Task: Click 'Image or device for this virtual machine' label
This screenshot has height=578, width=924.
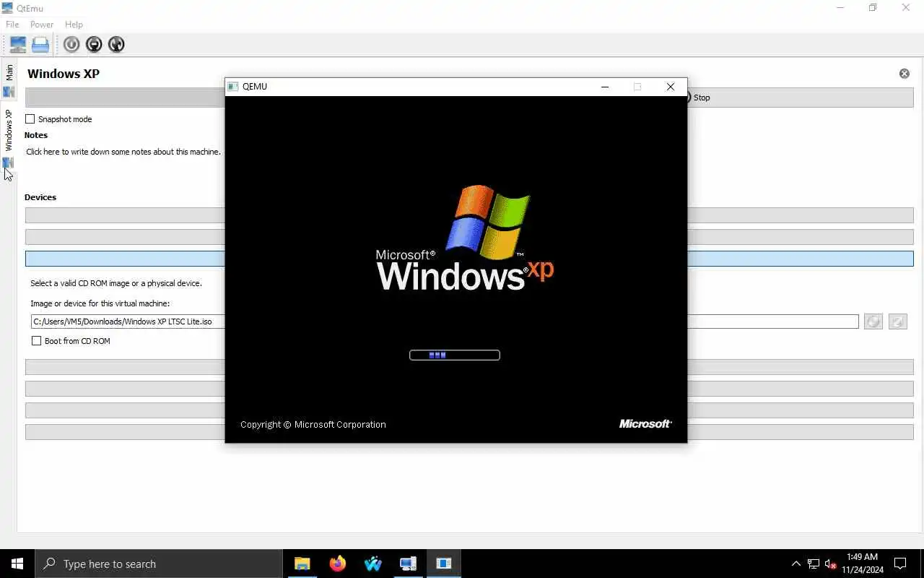Action: coord(100,303)
